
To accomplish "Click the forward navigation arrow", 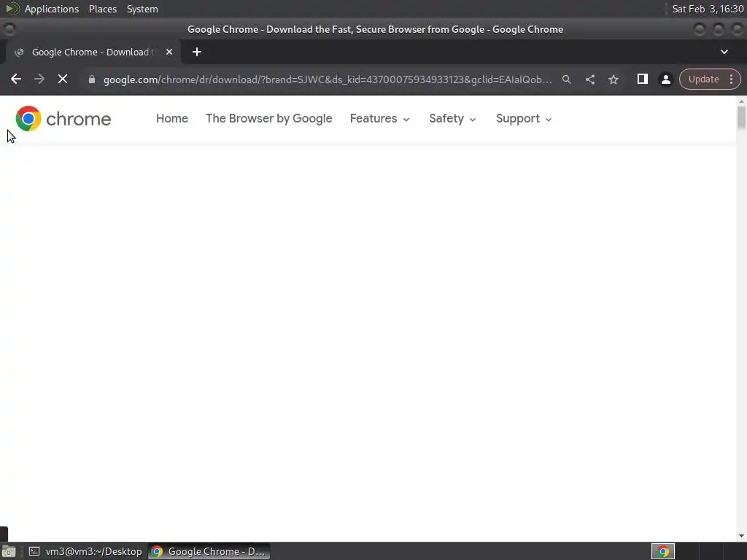I will pyautogui.click(x=39, y=79).
